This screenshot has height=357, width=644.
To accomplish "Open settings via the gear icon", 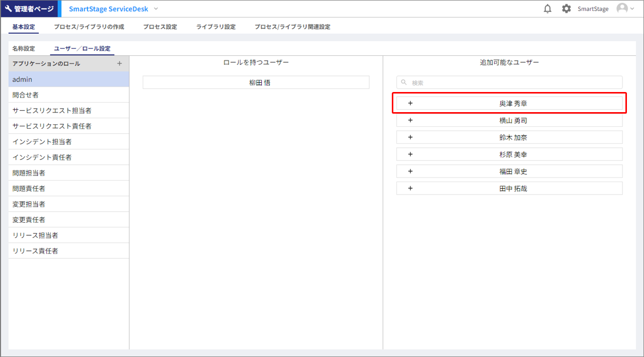I will tap(566, 9).
